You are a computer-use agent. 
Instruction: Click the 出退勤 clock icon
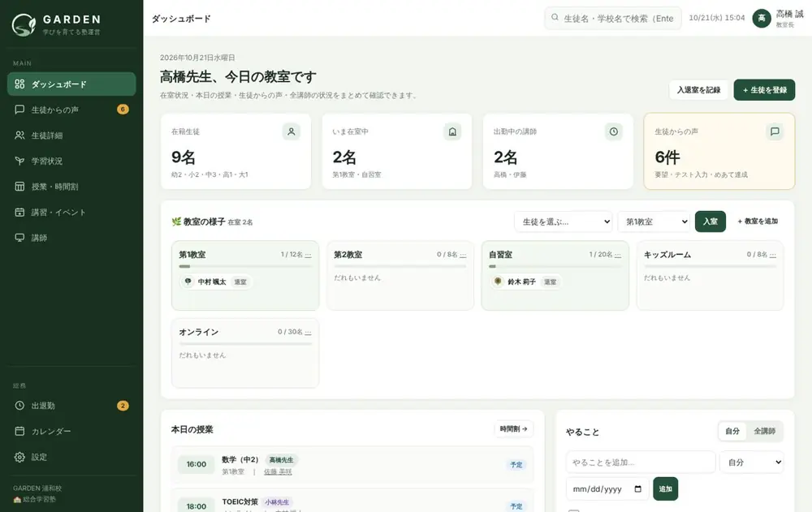tap(19, 406)
